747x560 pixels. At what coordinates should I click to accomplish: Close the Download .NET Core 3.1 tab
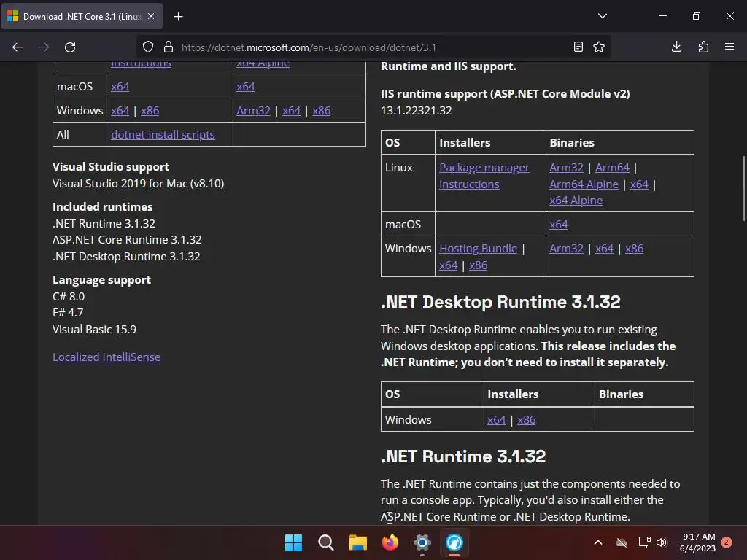(151, 16)
